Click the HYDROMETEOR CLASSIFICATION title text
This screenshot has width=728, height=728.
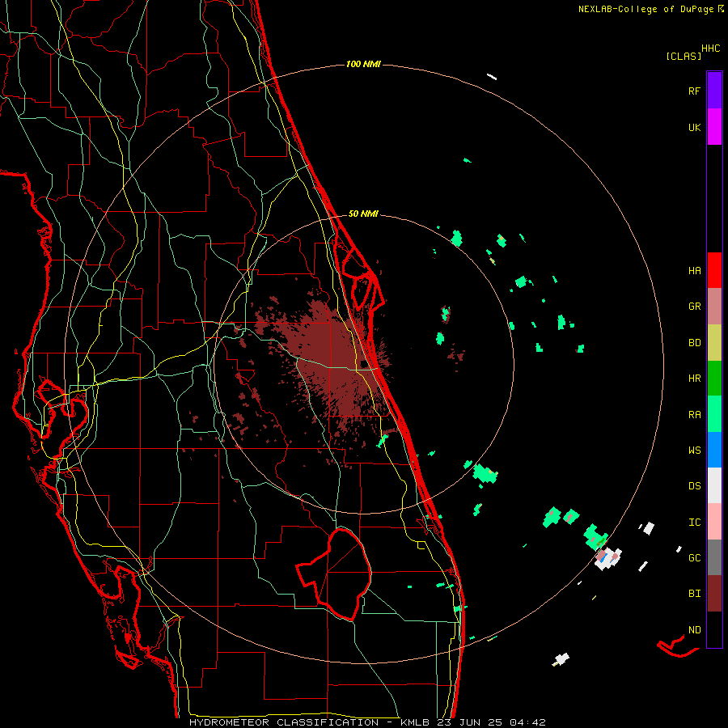point(284,722)
